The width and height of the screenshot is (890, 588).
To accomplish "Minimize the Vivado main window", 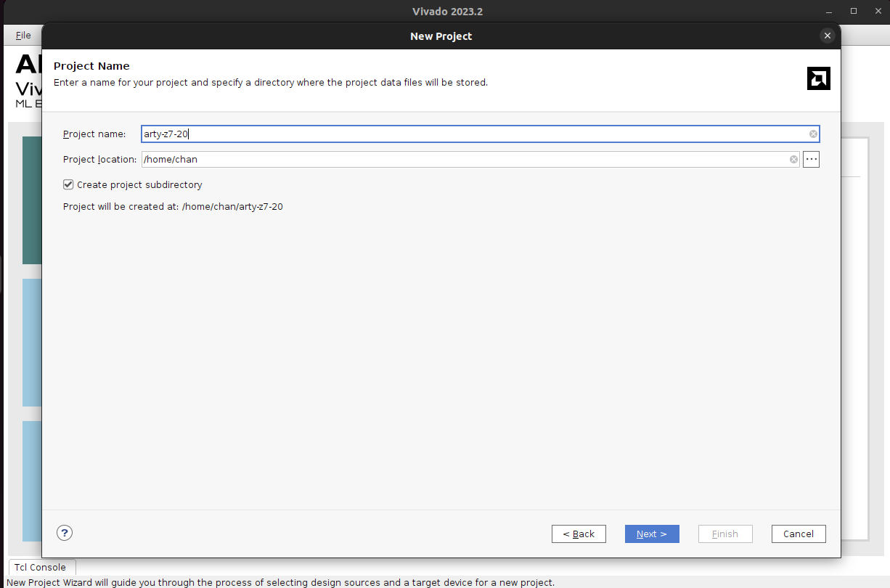I will (829, 11).
